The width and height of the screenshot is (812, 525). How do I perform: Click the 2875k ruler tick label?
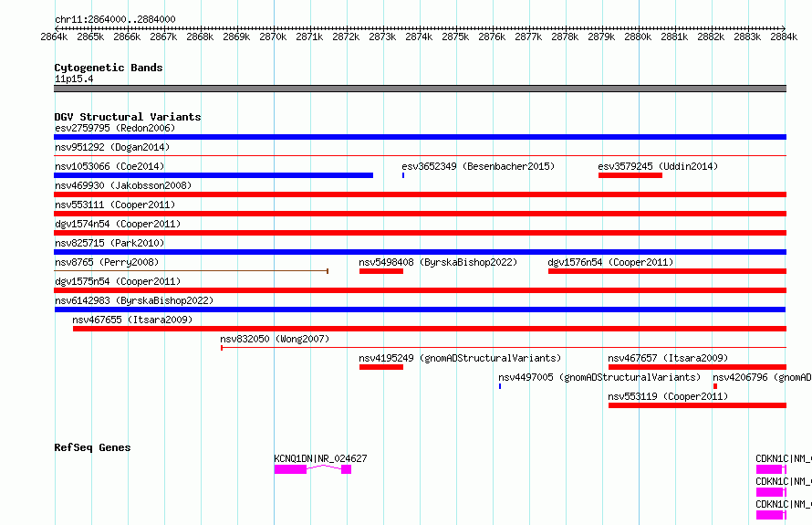455,37
